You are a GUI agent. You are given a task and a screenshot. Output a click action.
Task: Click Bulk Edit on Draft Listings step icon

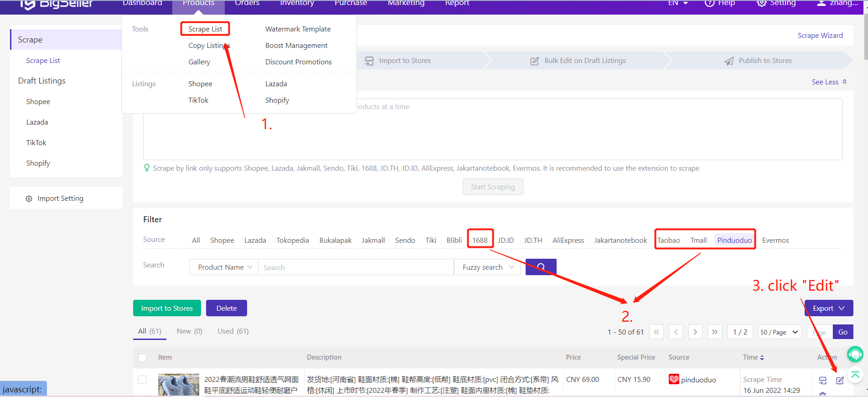[x=535, y=61]
